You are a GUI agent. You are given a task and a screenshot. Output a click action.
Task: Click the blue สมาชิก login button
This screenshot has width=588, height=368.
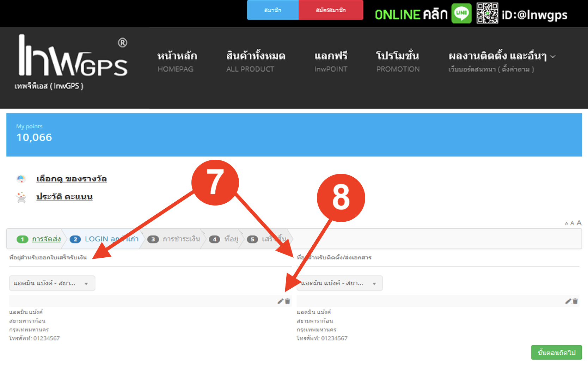(x=272, y=10)
